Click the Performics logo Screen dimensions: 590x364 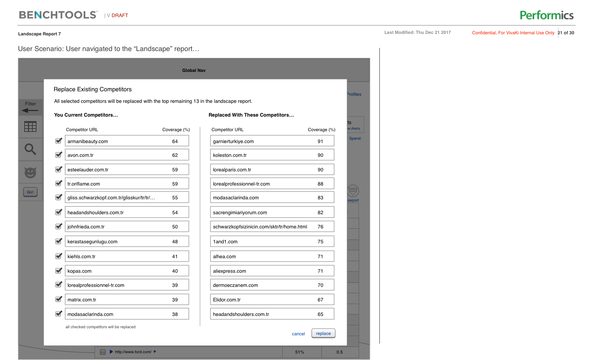coord(546,15)
